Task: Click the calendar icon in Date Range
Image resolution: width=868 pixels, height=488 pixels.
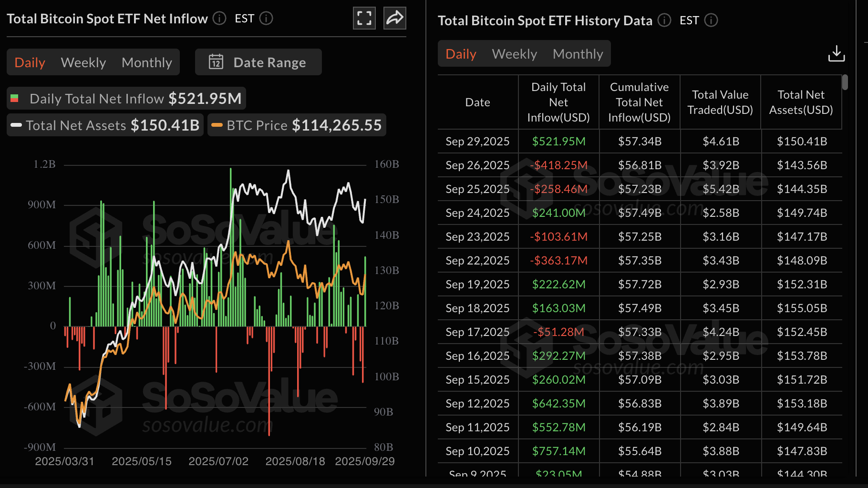Action: [x=216, y=62]
